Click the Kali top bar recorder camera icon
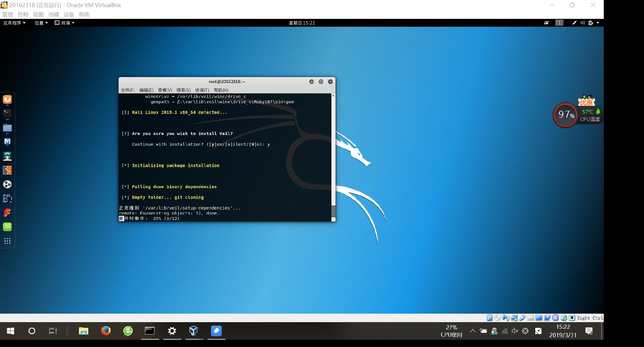This screenshot has height=347, width=644. coord(547,23)
